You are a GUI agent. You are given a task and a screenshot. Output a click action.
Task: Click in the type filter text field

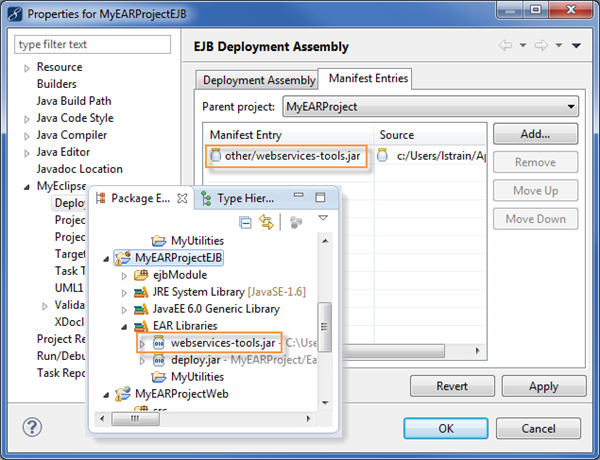coord(94,45)
